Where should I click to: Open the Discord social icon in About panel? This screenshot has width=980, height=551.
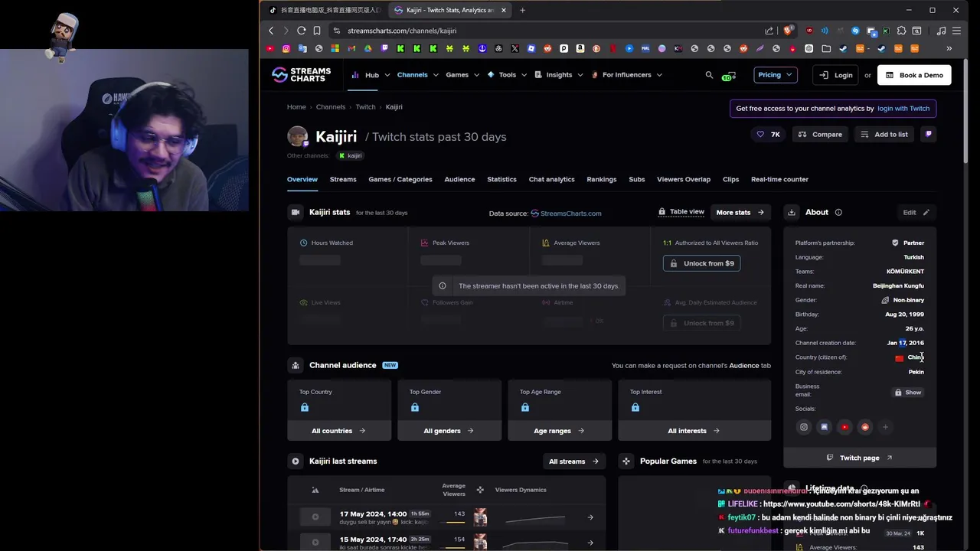click(x=824, y=427)
